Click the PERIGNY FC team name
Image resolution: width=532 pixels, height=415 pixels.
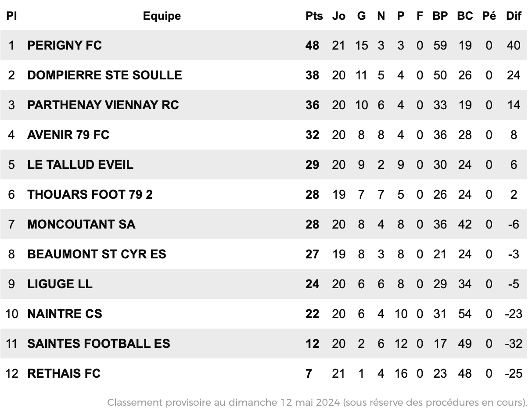point(65,45)
